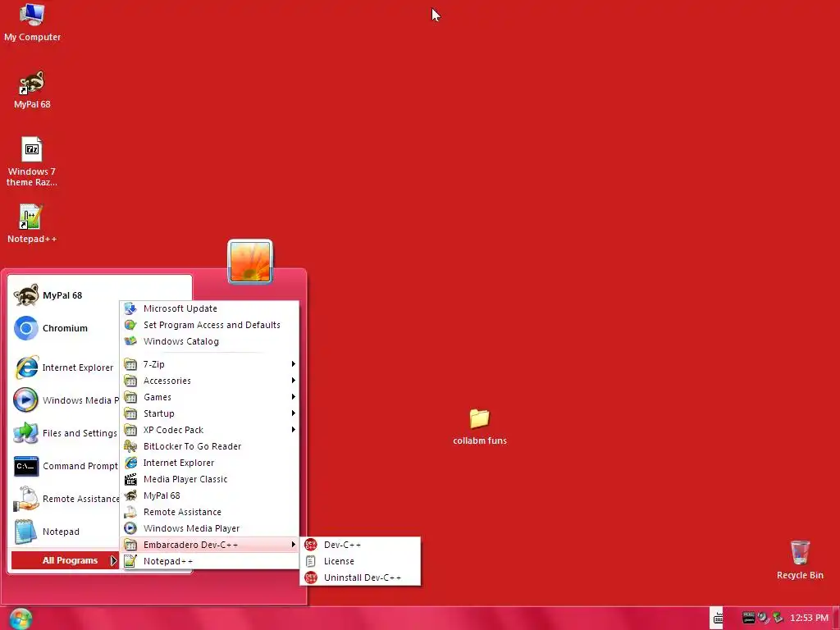Open BitLocker To Go Reader

(x=209, y=446)
